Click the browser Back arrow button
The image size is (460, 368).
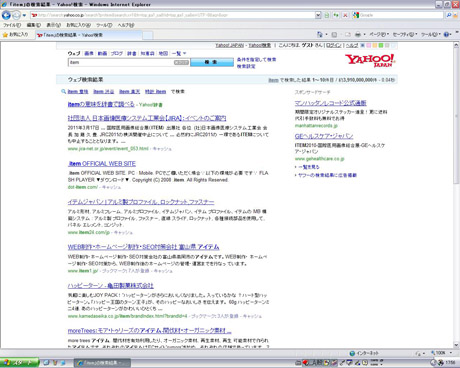click(6, 15)
